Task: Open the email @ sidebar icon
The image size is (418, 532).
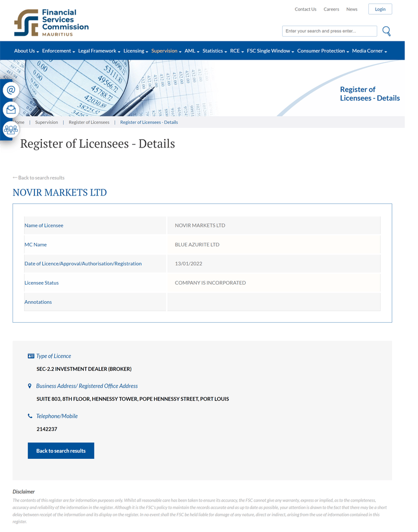Action: 11,90
